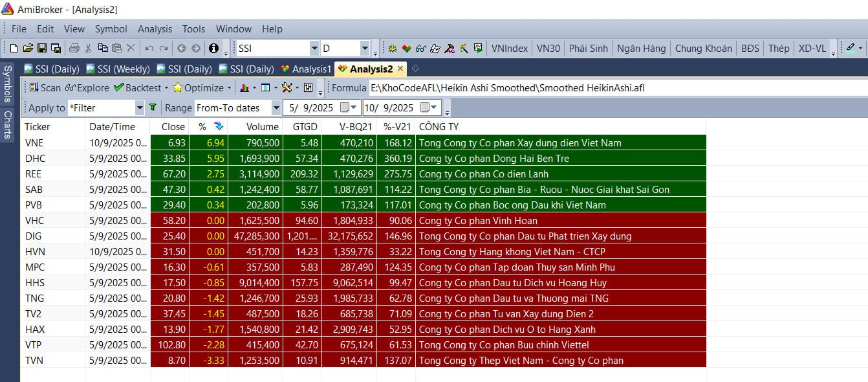868x382 pixels.
Task: Expand the Apply to *Filter dropdown
Action: 140,107
